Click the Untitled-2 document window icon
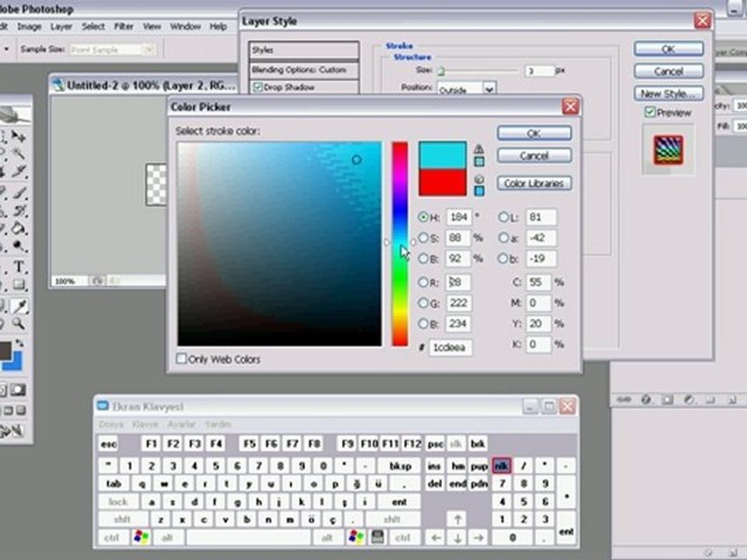 [58, 86]
